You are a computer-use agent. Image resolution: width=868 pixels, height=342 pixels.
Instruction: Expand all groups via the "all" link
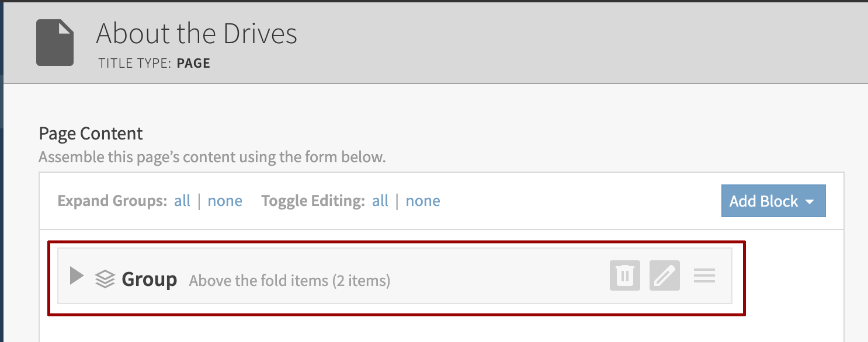182,201
